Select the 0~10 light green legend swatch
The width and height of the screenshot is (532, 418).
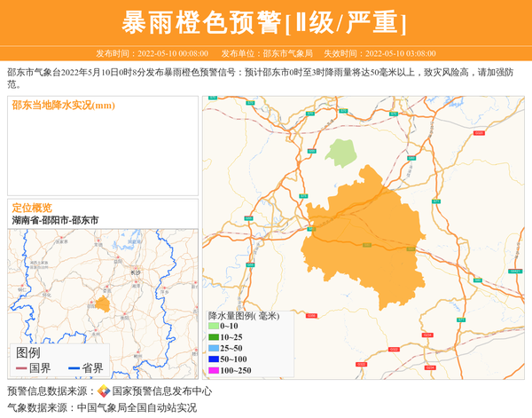(x=214, y=326)
